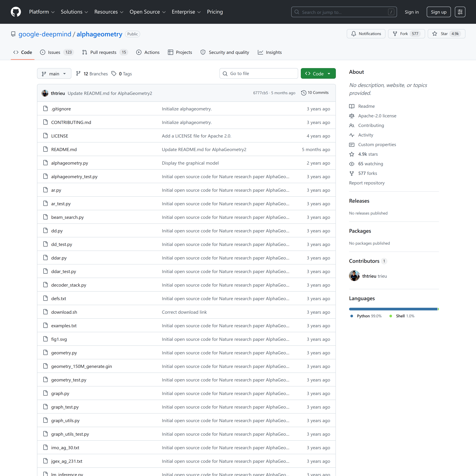This screenshot has width=476, height=476.
Task: Open the geometry_150M_generate.gin file
Action: [81, 366]
